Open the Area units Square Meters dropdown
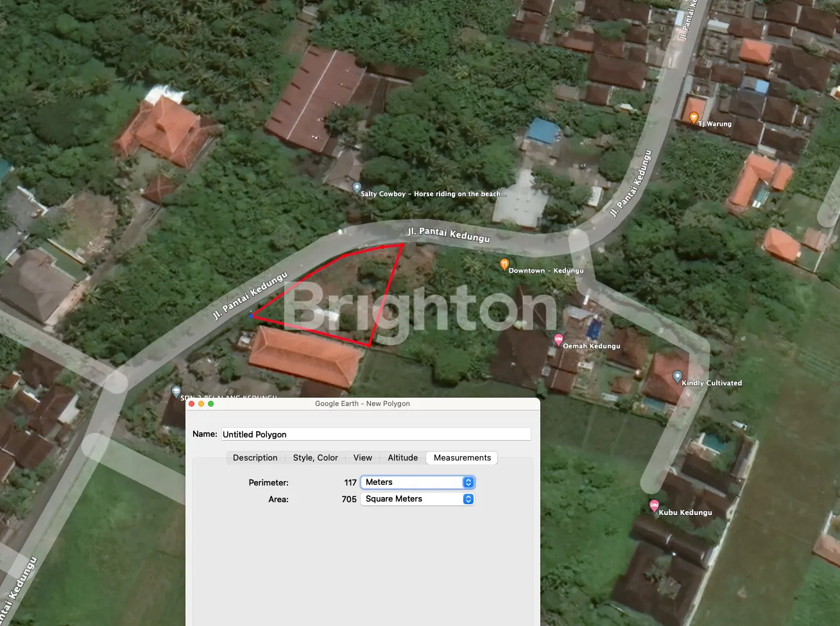The image size is (840, 626). click(x=417, y=499)
